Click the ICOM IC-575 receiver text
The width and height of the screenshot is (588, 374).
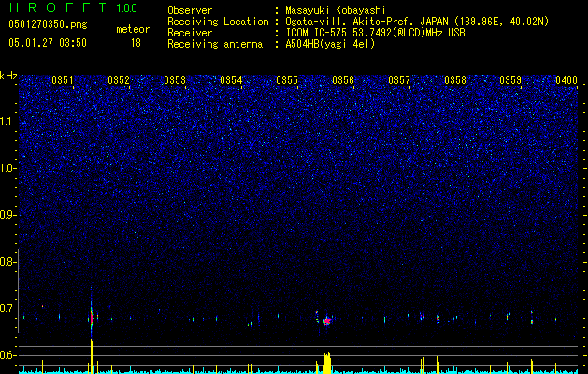[x=375, y=33]
